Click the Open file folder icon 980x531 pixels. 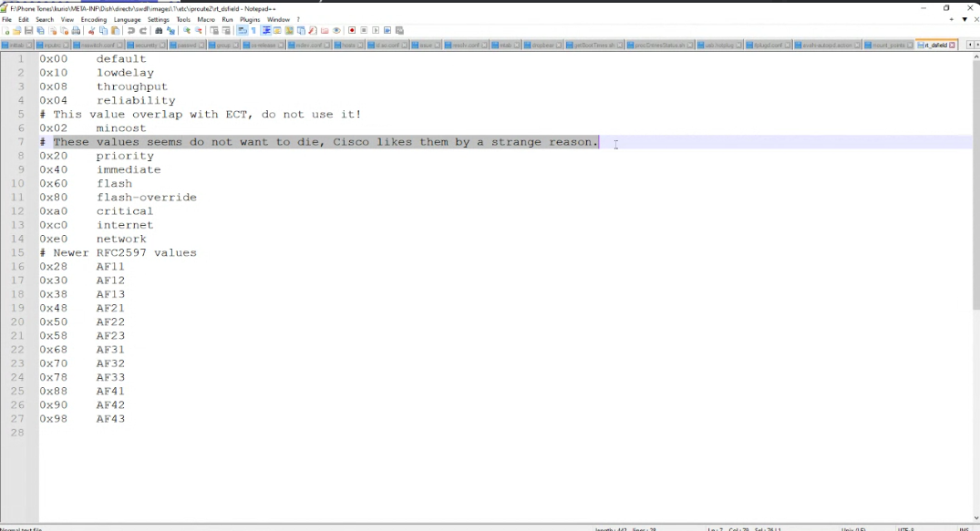[17, 31]
